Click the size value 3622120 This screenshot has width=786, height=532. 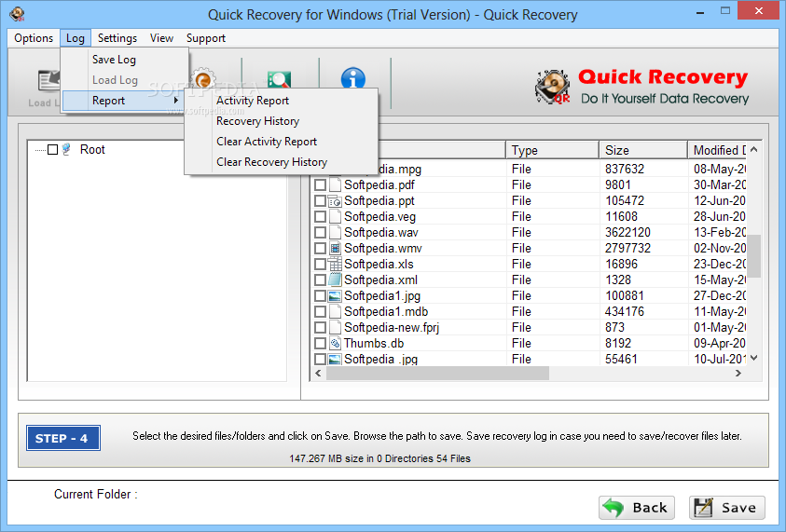627,232
